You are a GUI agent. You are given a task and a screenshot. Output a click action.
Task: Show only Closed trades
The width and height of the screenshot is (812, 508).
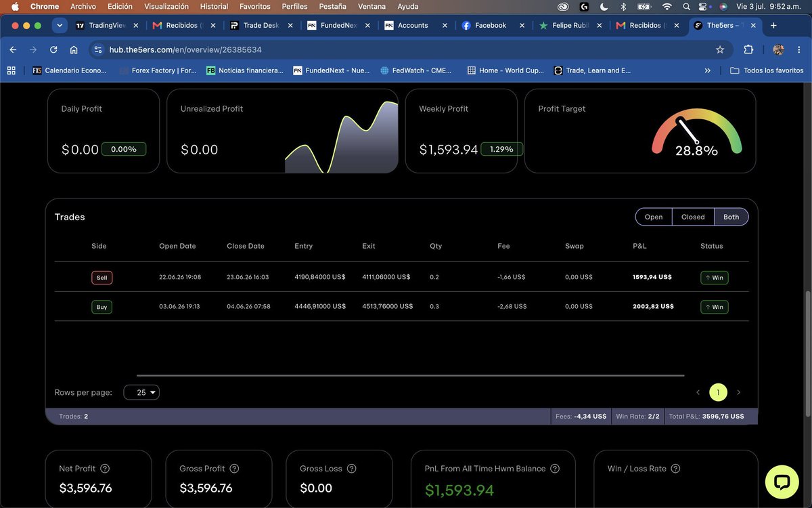693,217
